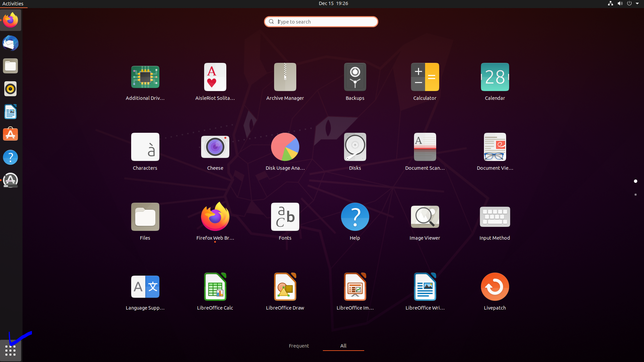Image resolution: width=644 pixels, height=362 pixels.
Task: Open LibreOffice Writer in dock
Action: (x=10, y=112)
